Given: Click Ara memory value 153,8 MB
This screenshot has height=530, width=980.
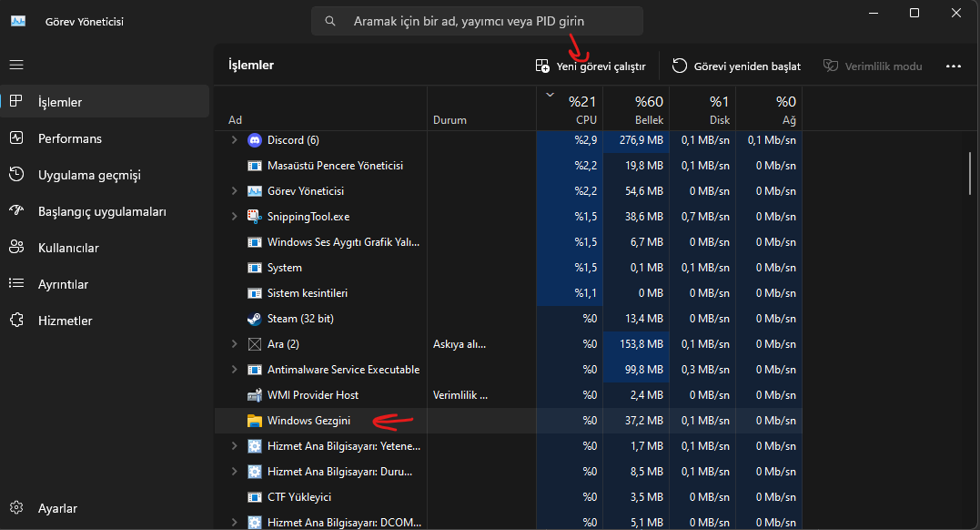Looking at the screenshot, I should tap(642, 344).
